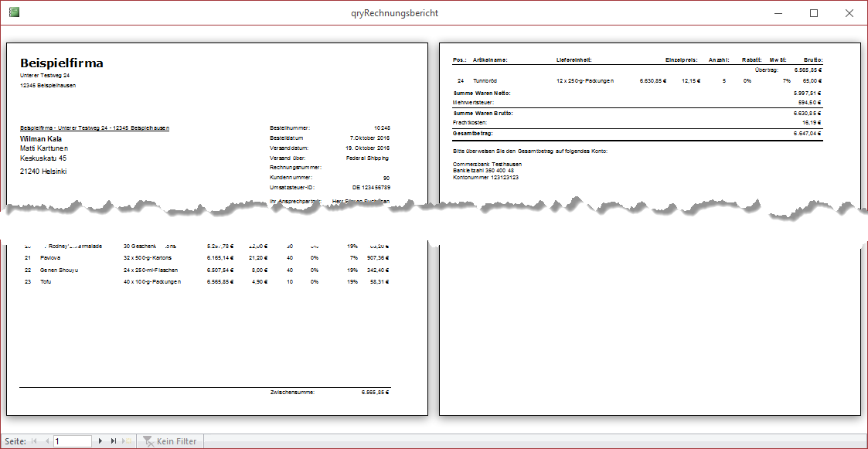Minimize the qryRechnungsbericht window
The height and width of the screenshot is (449, 868).
(778, 12)
